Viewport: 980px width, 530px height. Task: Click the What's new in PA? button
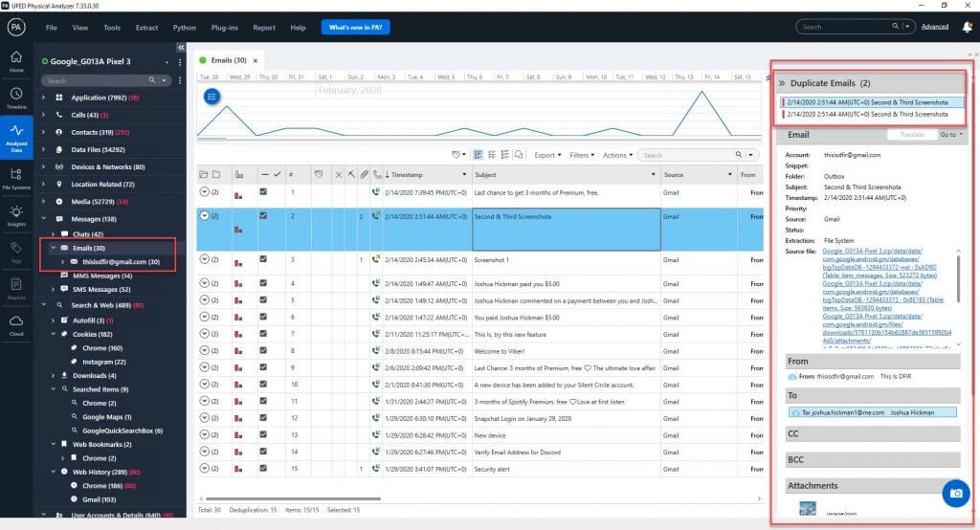(356, 27)
